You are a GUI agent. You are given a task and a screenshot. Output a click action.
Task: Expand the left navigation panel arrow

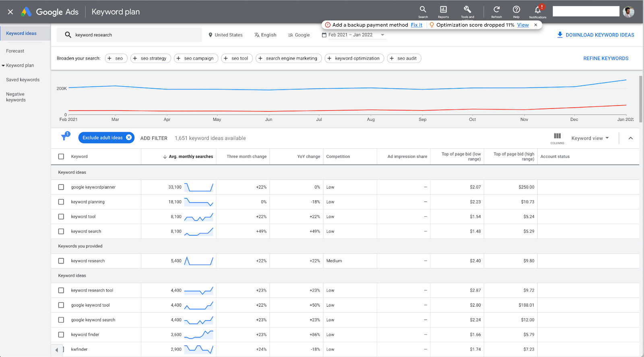tap(57, 350)
